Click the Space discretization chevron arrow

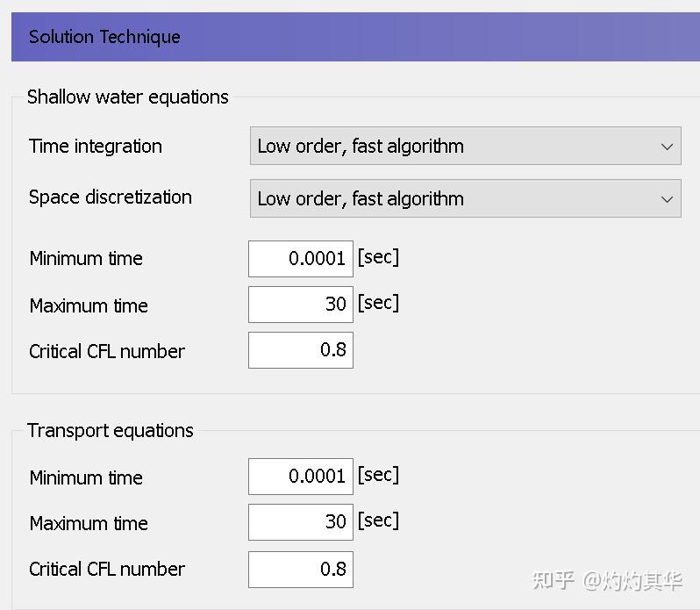667,199
